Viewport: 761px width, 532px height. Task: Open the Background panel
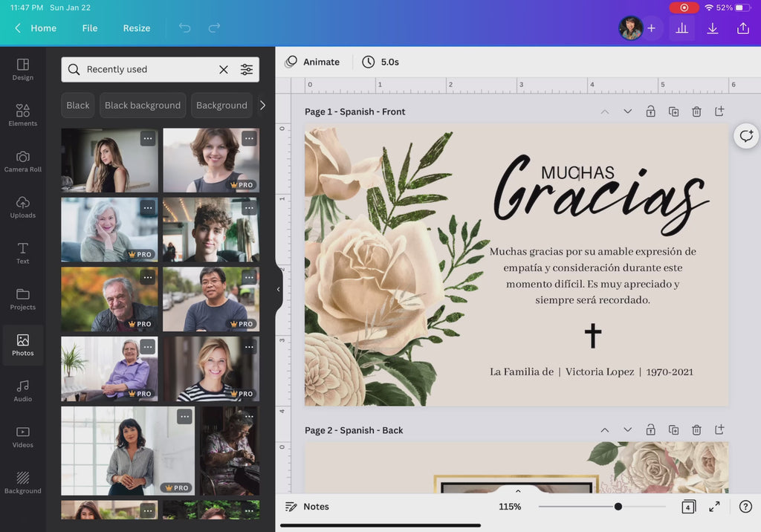(x=23, y=483)
